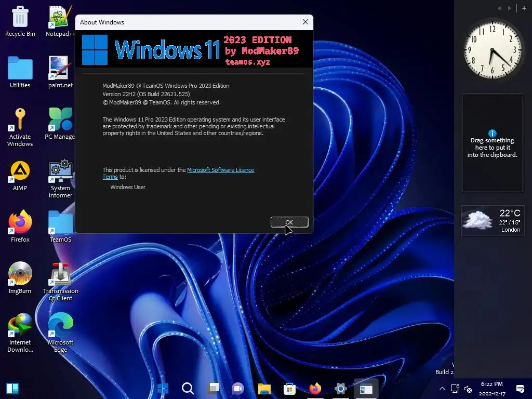Screen dimensions: 532x399
Task: Select the Activate Windows key icon
Action: 20,127
